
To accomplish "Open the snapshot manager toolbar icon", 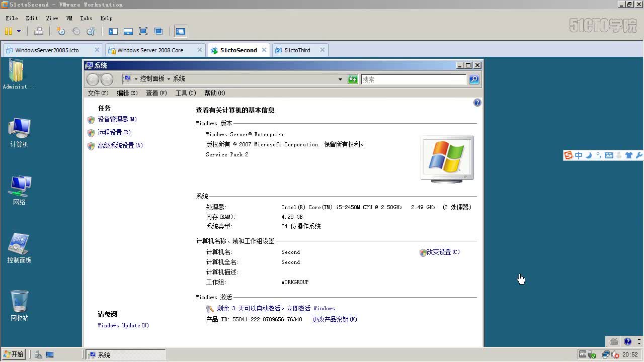I will [91, 31].
